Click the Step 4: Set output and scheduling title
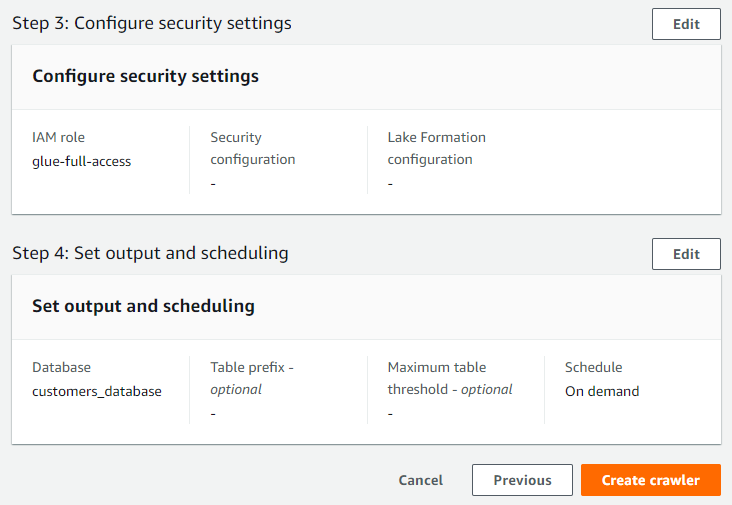Image resolution: width=732 pixels, height=505 pixels. 150,253
